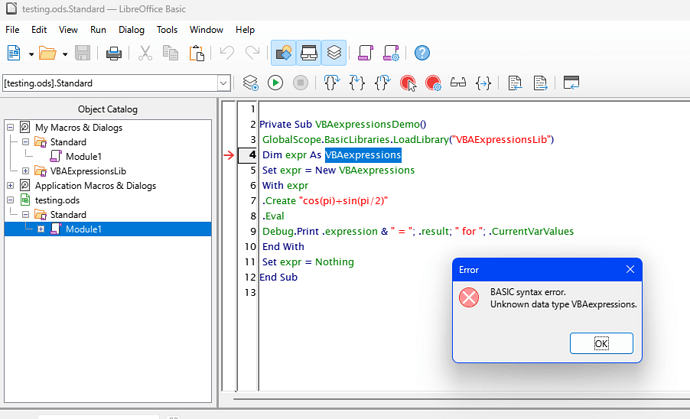Open the recent files dropdown arrow
690x419 pixels.
[65, 54]
